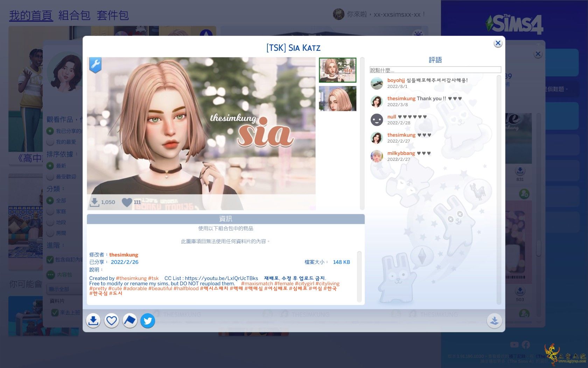
Task: Open boyohjj profile name link
Action: click(396, 80)
